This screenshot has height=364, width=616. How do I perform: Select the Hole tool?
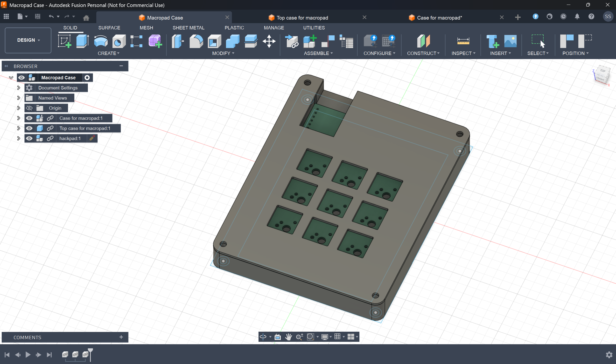(119, 41)
